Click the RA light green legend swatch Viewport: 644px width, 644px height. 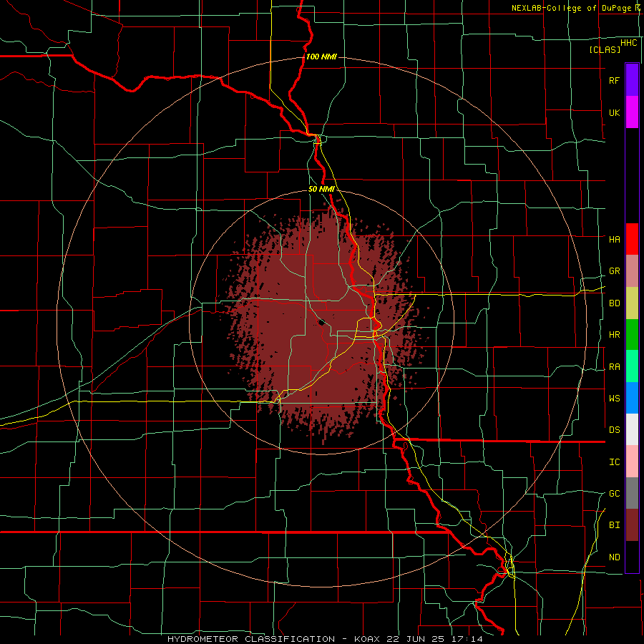(x=632, y=366)
